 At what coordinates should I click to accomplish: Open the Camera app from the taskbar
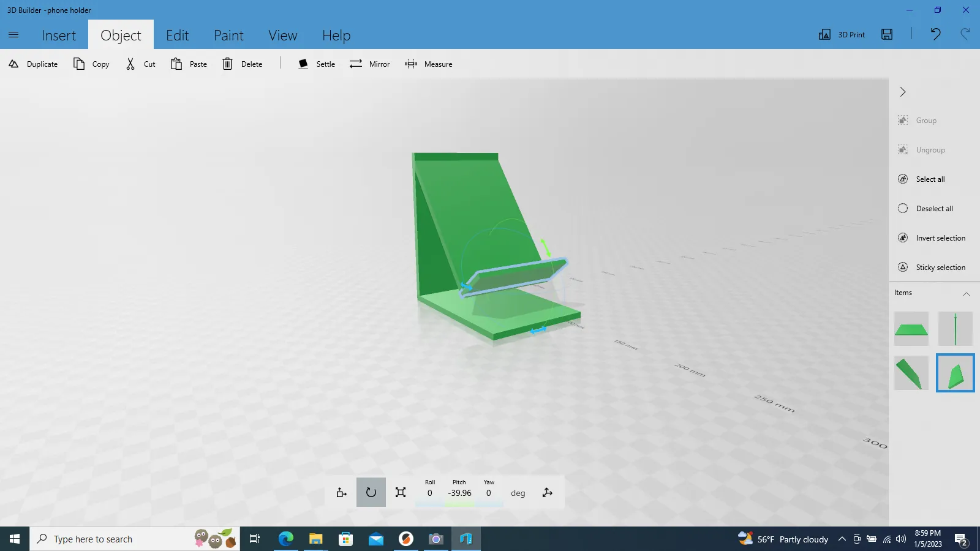click(x=435, y=539)
